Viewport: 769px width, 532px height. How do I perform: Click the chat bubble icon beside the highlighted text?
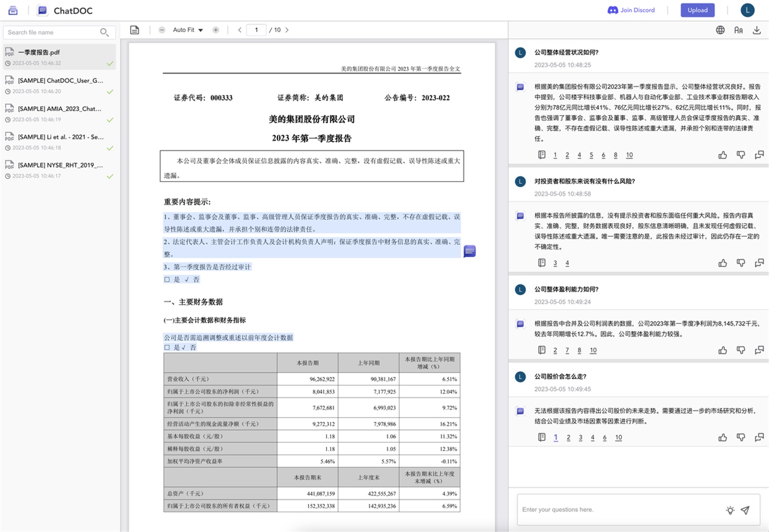tap(470, 251)
